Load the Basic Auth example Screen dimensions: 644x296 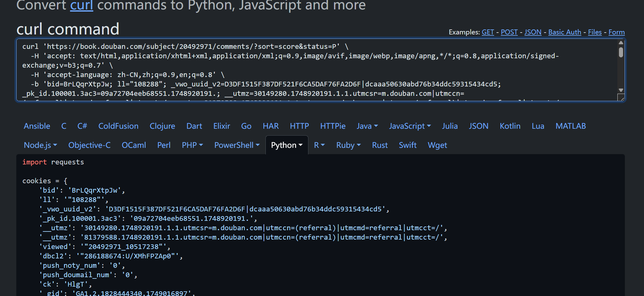[x=564, y=32]
